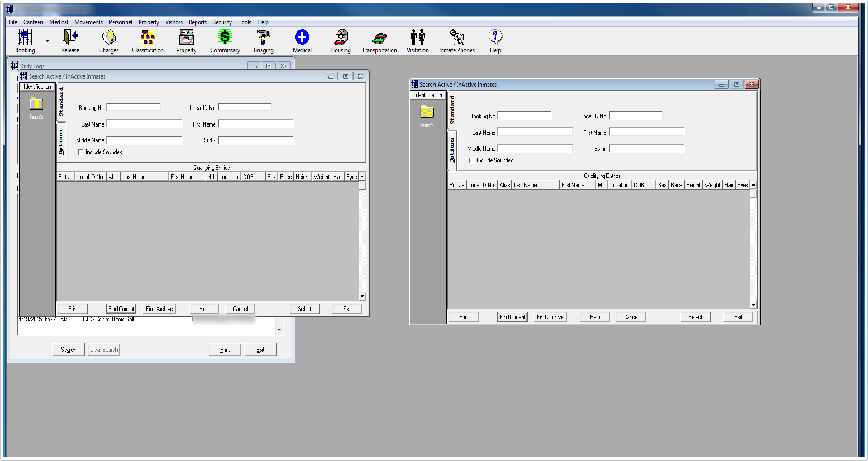Screen dimensions: 868x461
Task: Open Classification from the toolbar
Action: point(148,38)
